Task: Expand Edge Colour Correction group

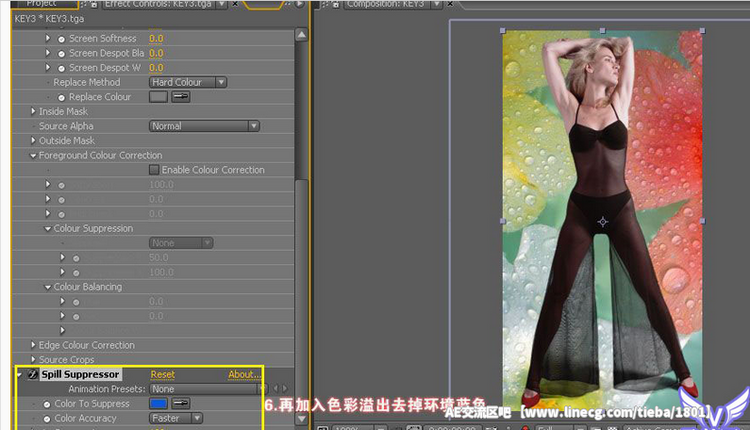Action: coord(33,344)
